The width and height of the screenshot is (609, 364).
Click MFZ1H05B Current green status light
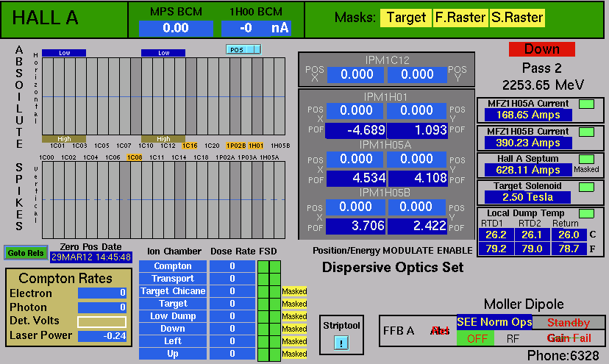pos(586,132)
